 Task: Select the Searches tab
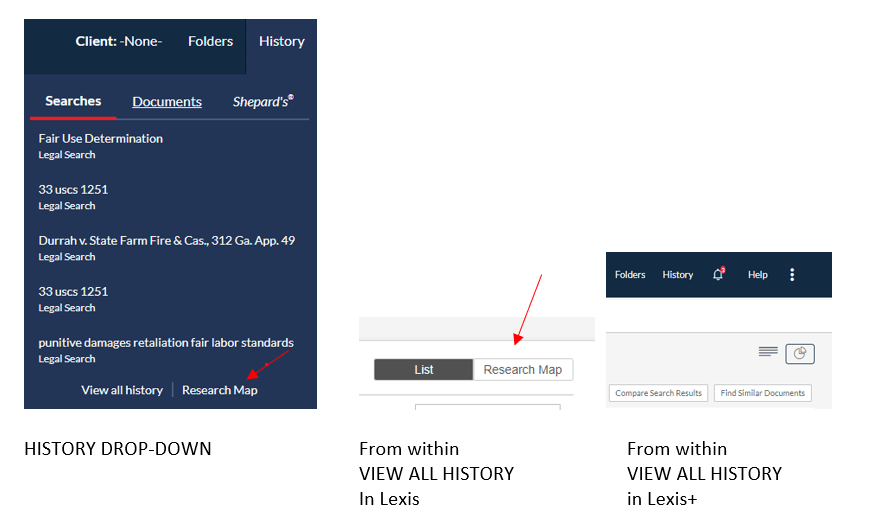click(73, 101)
